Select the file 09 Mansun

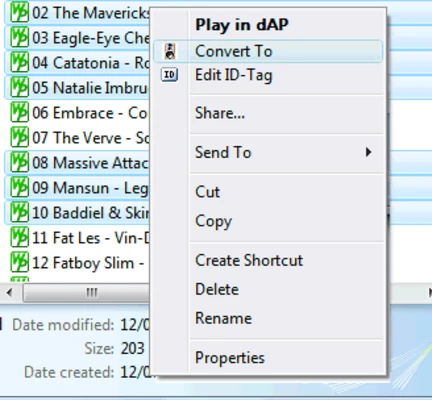(90, 189)
